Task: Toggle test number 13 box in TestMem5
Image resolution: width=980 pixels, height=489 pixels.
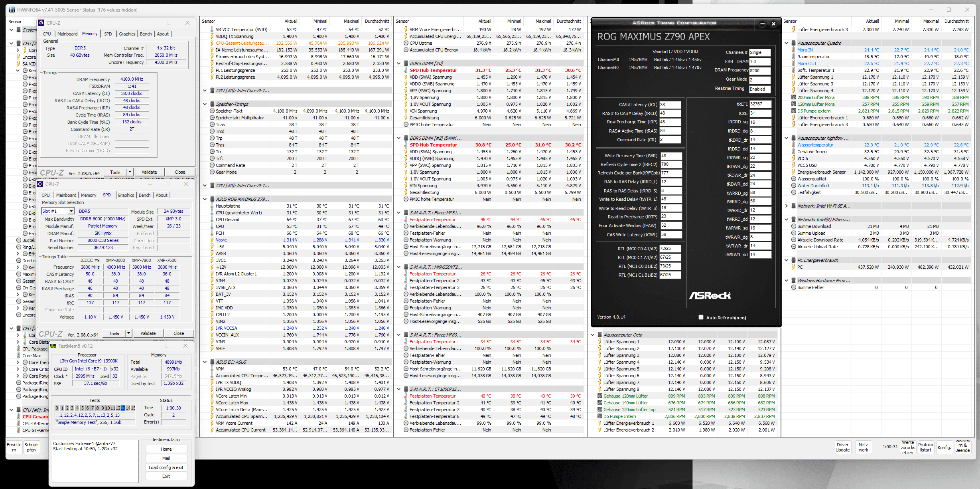Action: click(x=123, y=408)
